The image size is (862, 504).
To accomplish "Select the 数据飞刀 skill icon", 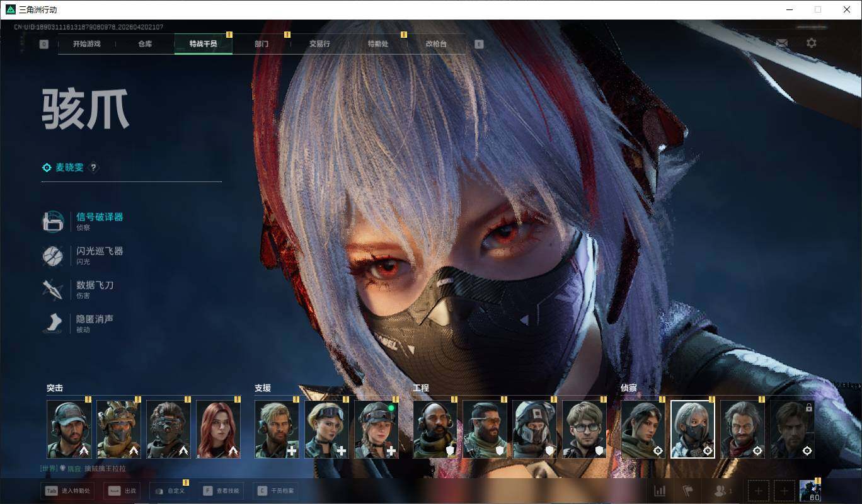I will point(53,289).
